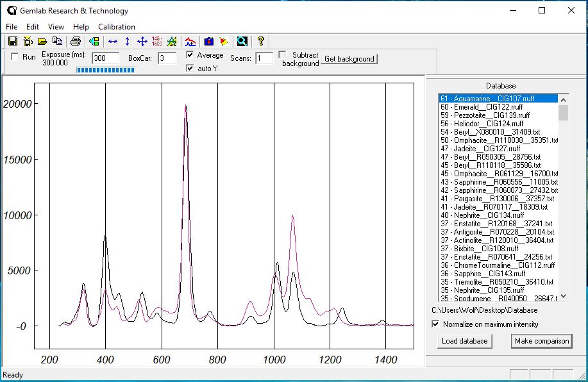Screen dimensions: 588x382
Task: Toggle the auto Y checkbox
Action: (190, 68)
